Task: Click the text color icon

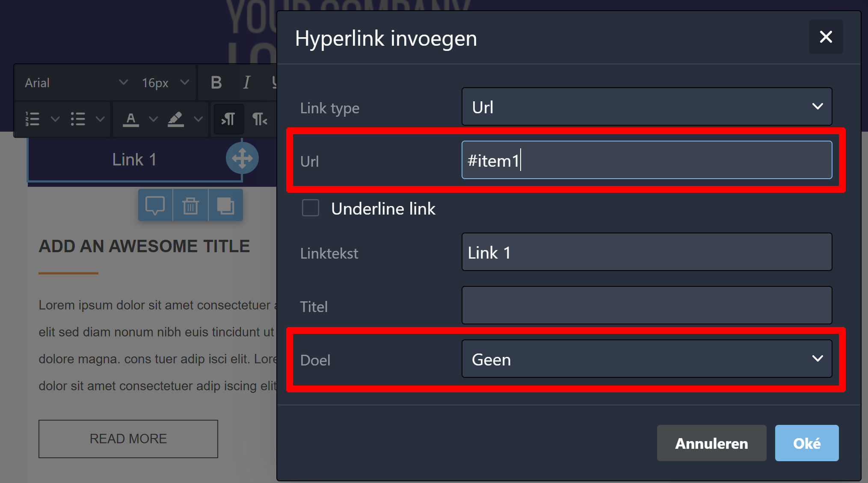Action: [131, 119]
